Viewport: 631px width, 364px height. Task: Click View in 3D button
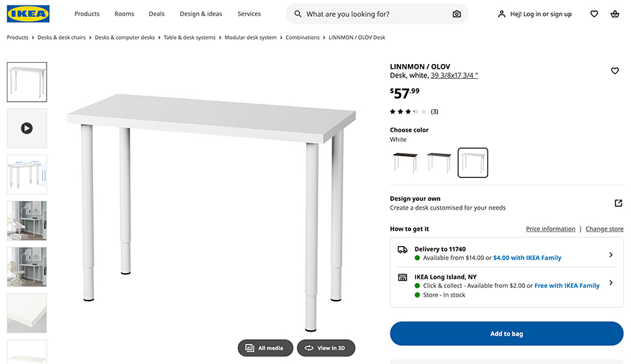(326, 348)
